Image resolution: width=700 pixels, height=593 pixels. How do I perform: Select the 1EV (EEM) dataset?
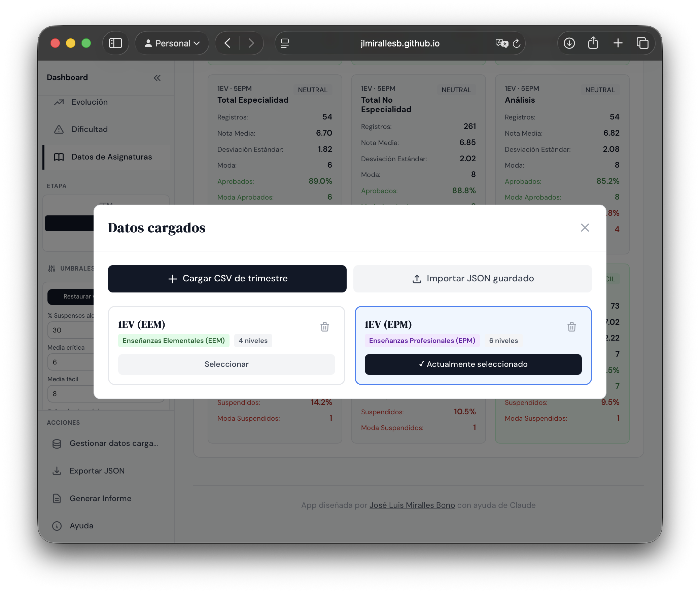coord(226,364)
